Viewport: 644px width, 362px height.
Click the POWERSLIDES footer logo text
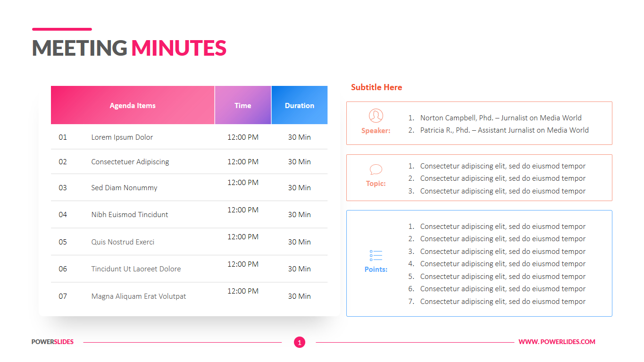point(52,342)
